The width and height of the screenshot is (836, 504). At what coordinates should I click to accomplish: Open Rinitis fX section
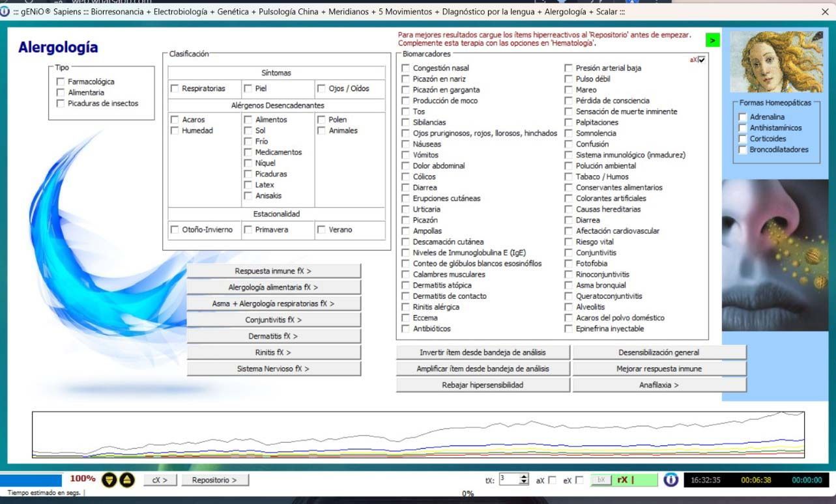274,352
